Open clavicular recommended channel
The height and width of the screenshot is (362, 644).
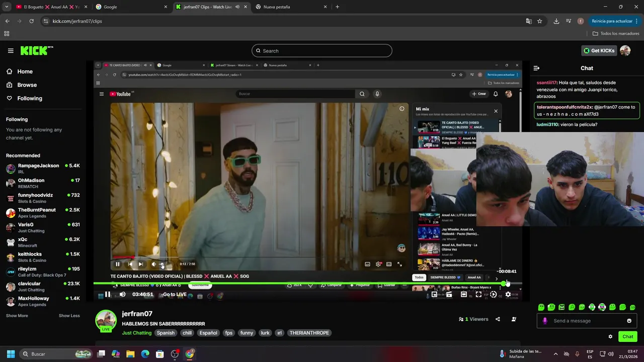pos(43,287)
